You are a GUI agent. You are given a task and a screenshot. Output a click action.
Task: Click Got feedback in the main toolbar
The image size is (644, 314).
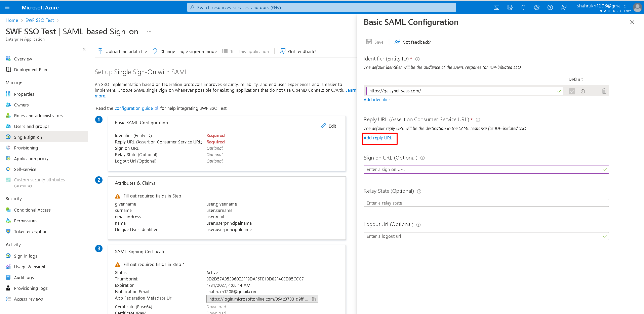298,51
